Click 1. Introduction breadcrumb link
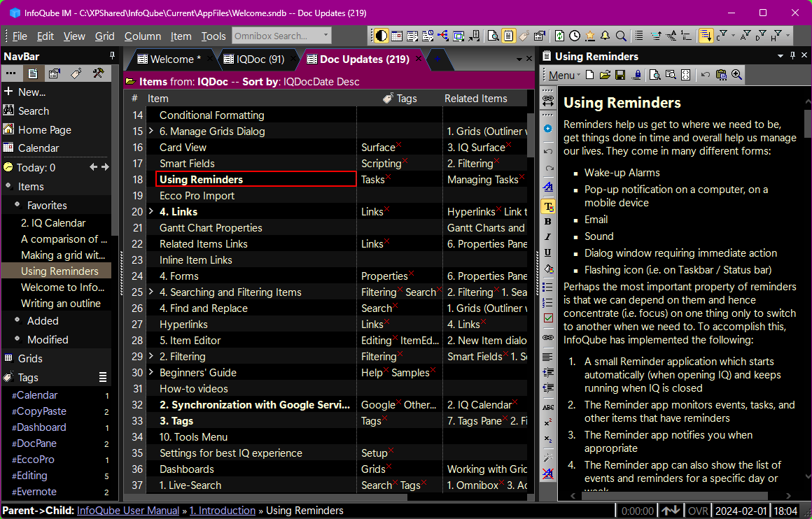The height and width of the screenshot is (519, 812). 222,511
